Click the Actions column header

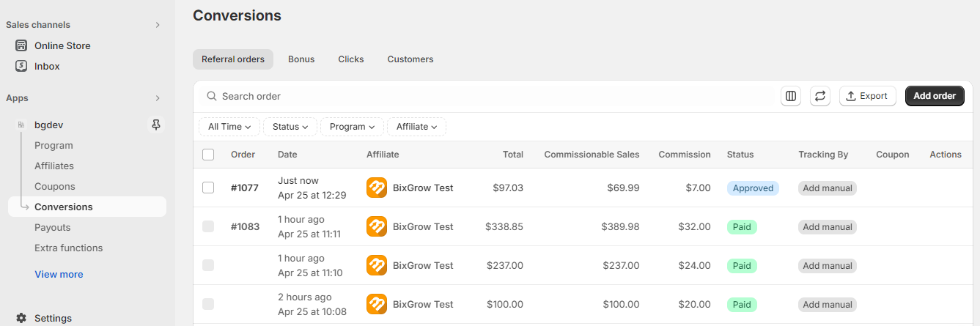click(946, 155)
